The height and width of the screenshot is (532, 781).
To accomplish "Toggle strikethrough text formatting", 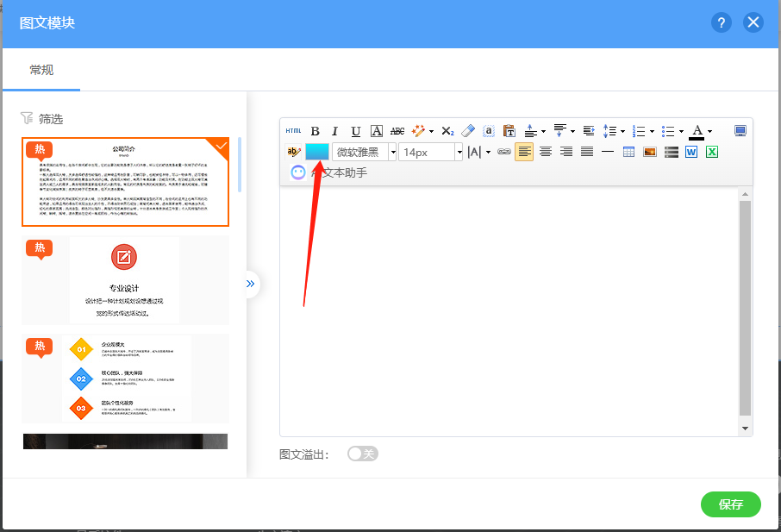I will [x=397, y=131].
